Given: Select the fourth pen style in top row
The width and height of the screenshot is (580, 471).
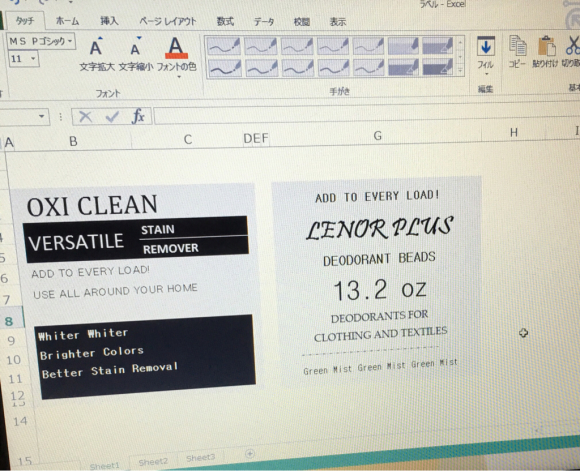Looking at the screenshot, I should (x=333, y=46).
